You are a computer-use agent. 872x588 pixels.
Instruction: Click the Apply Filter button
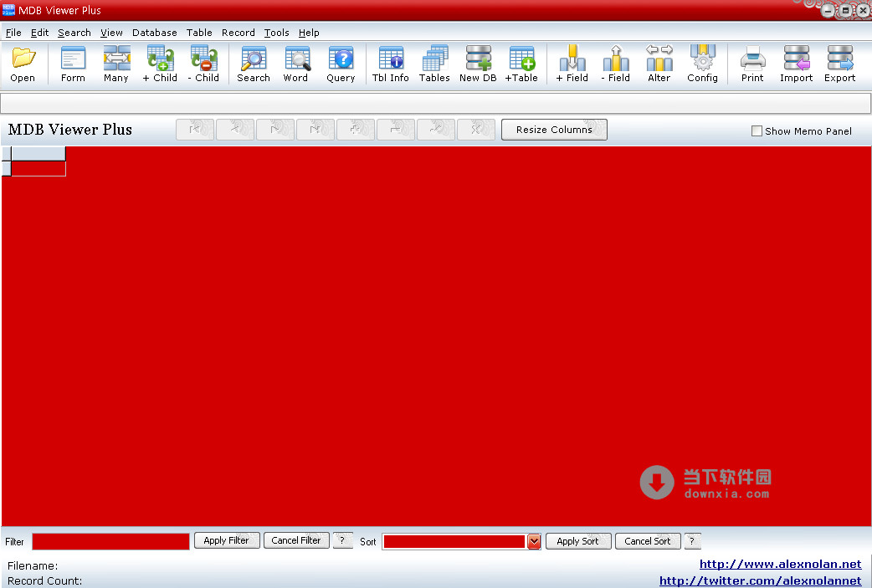(x=227, y=541)
